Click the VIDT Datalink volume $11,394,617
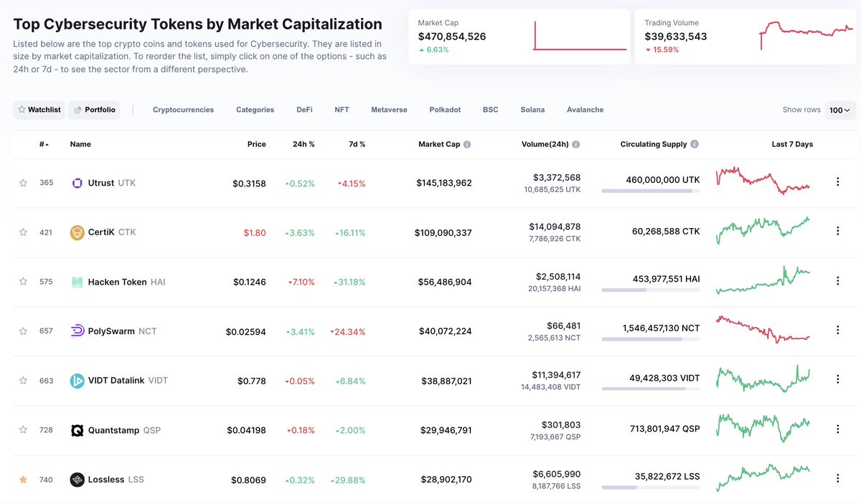Image resolution: width=861 pixels, height=504 pixels. 555,375
